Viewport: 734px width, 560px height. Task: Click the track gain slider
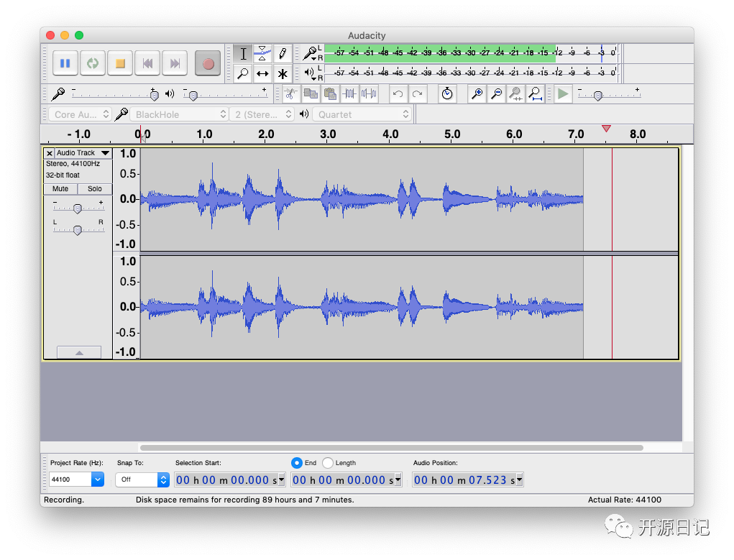pyautogui.click(x=78, y=208)
